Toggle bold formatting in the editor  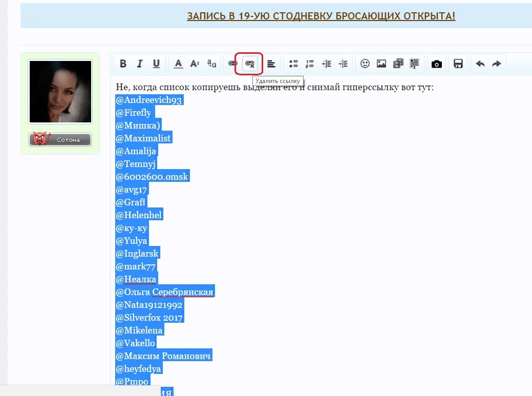(x=122, y=63)
